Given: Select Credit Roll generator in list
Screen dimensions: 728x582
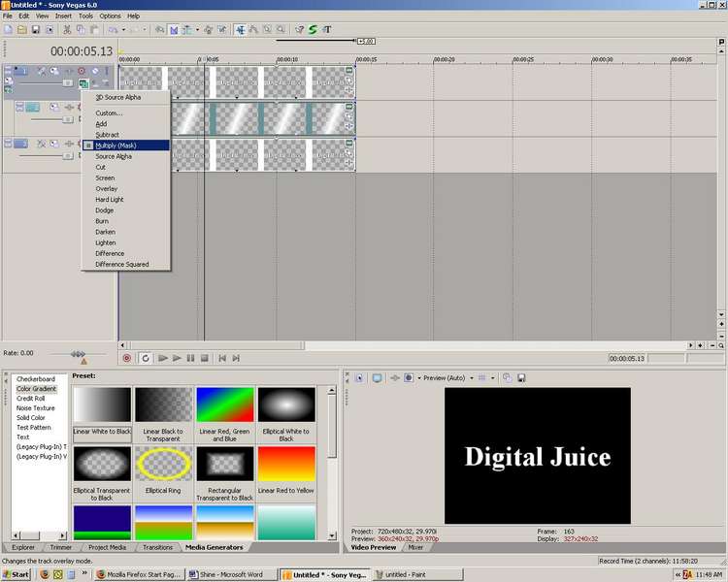Looking at the screenshot, I should [x=31, y=399].
